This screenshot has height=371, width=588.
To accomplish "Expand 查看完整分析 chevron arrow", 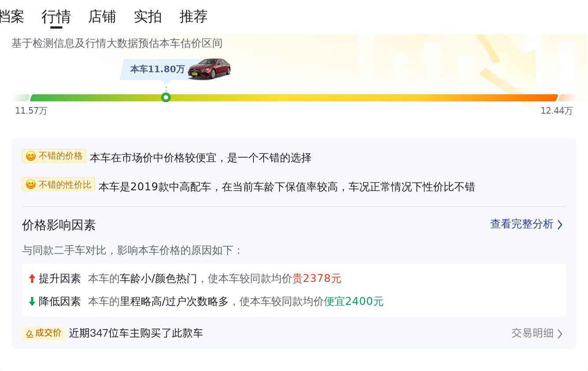I will tap(560, 225).
